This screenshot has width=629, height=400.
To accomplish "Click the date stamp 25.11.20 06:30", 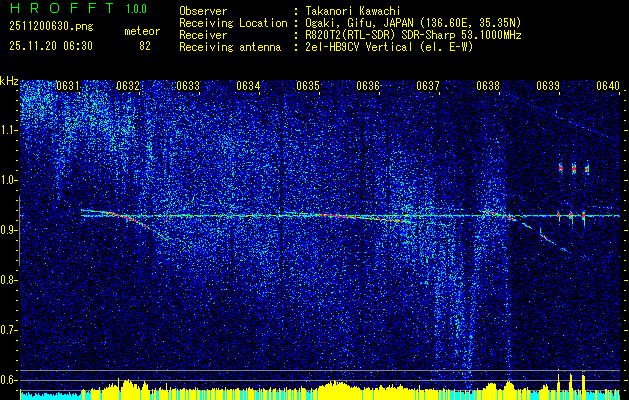I will pos(51,46).
